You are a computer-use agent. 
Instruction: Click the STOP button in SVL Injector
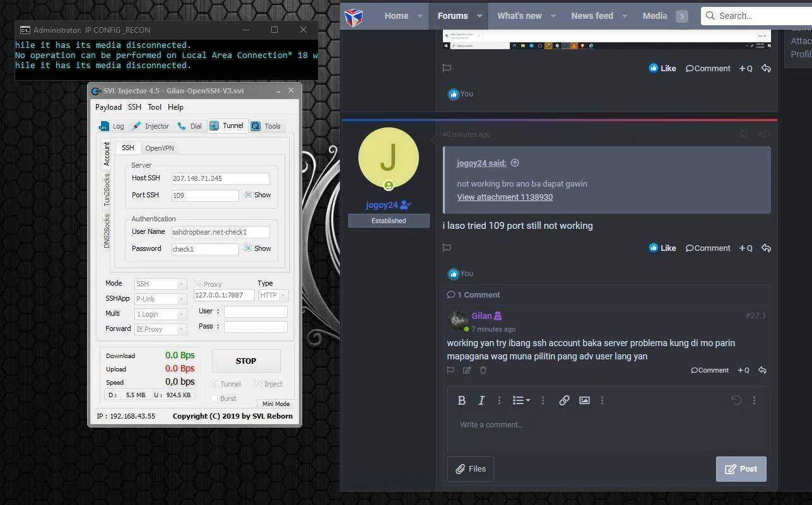click(x=246, y=361)
